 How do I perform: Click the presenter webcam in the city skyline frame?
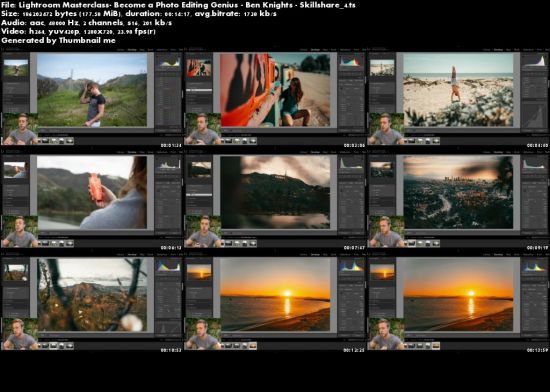tap(386, 231)
